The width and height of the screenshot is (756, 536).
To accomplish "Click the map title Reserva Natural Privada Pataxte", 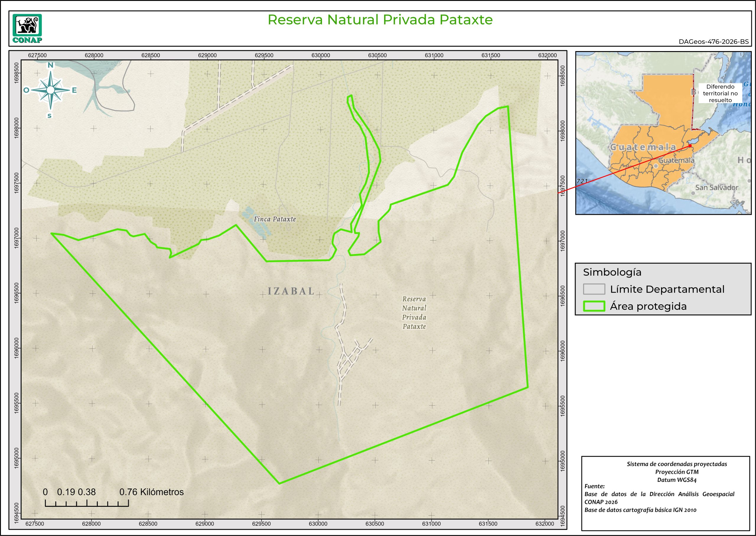I will point(380,20).
